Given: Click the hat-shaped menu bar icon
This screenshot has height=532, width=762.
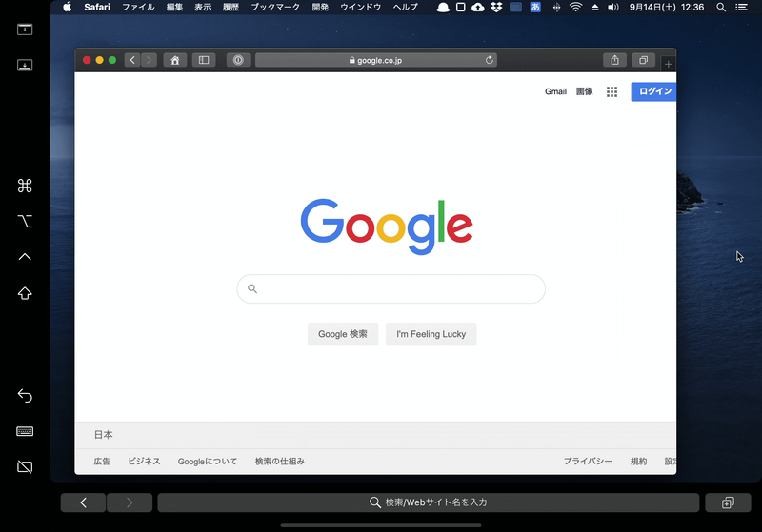Looking at the screenshot, I should tap(443, 8).
